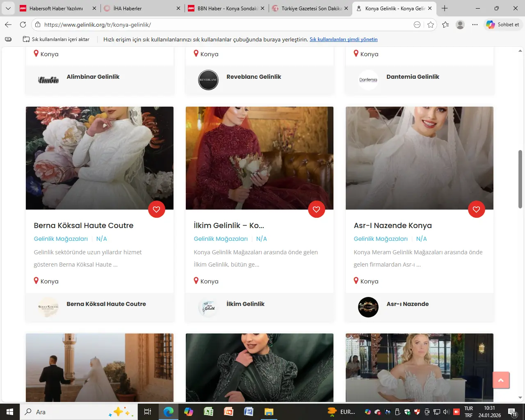Open the Berna Köksal wedding dress photo

(100, 158)
